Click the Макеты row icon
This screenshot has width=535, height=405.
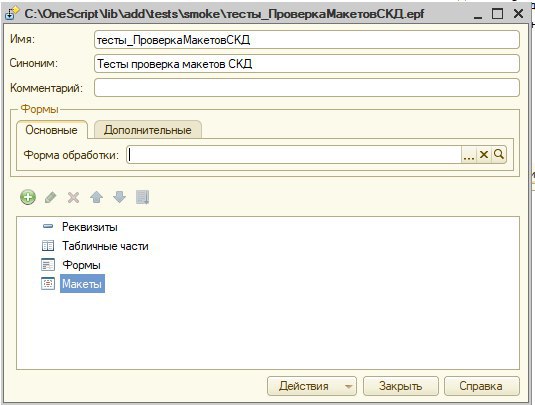click(48, 284)
